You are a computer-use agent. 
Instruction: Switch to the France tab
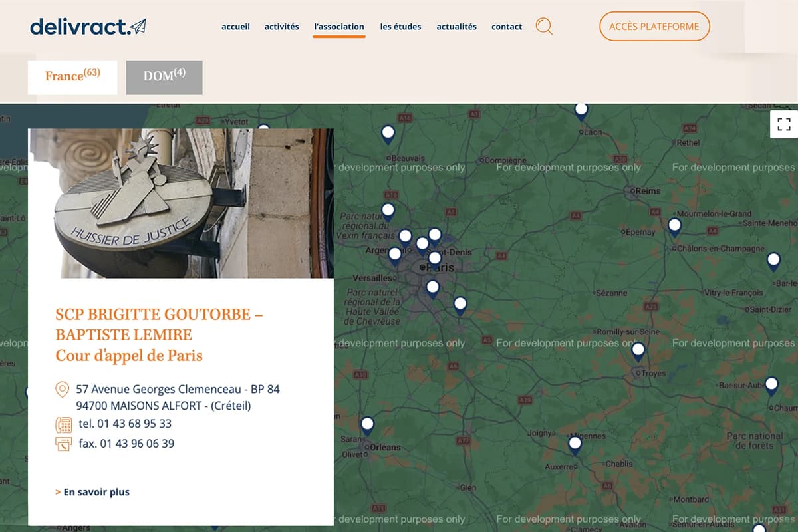pos(72,77)
